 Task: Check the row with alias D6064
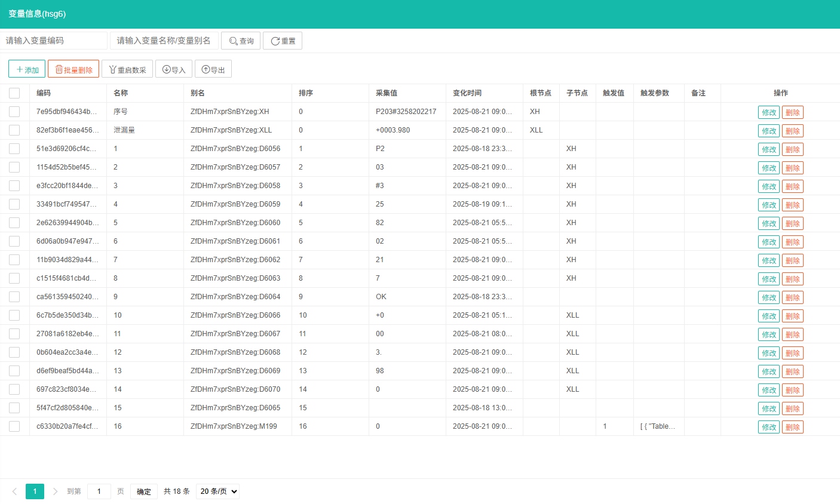14,297
